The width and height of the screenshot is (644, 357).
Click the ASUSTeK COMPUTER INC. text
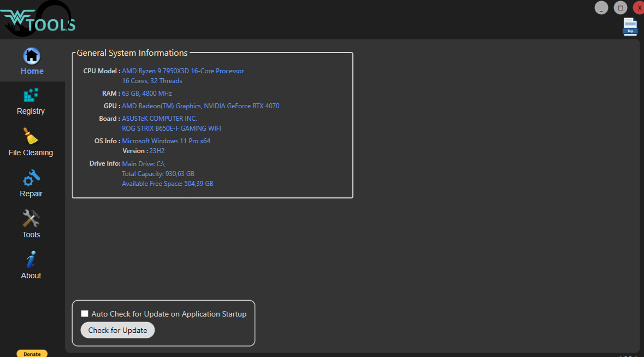[159, 119]
